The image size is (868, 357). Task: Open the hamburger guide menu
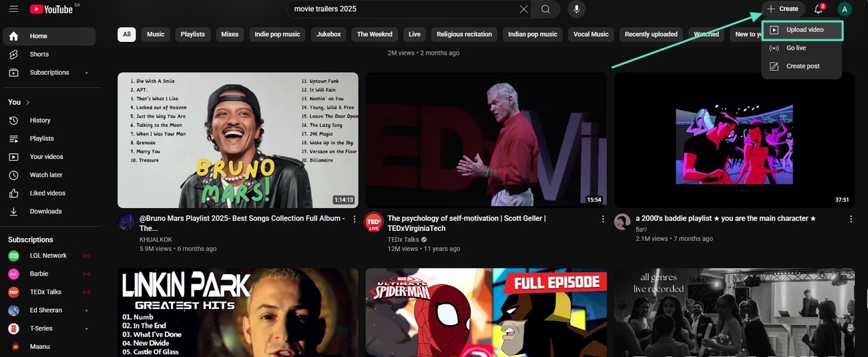[13, 9]
